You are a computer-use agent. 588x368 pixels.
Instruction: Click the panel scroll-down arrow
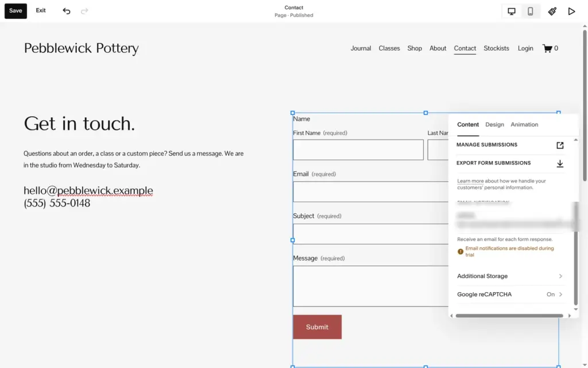[576, 309]
